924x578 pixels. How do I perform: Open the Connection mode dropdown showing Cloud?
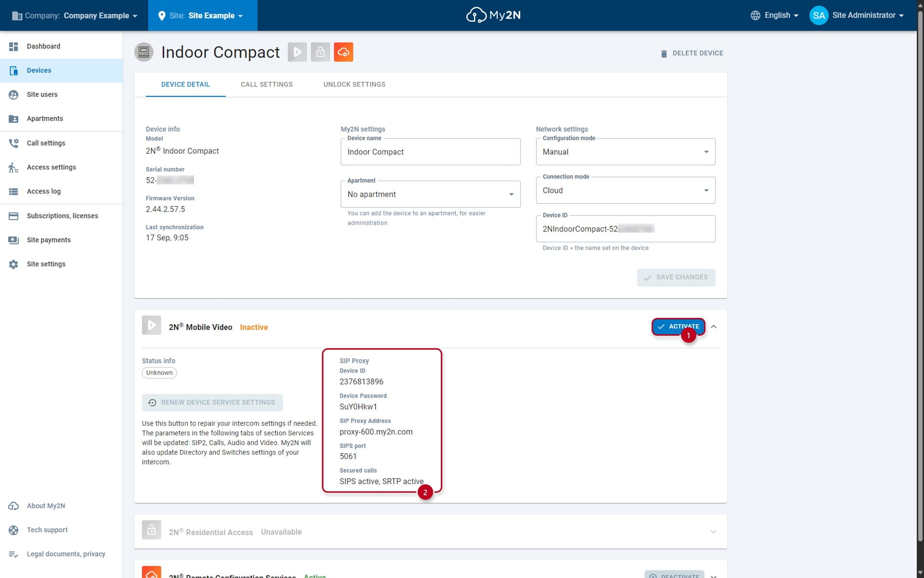click(626, 190)
